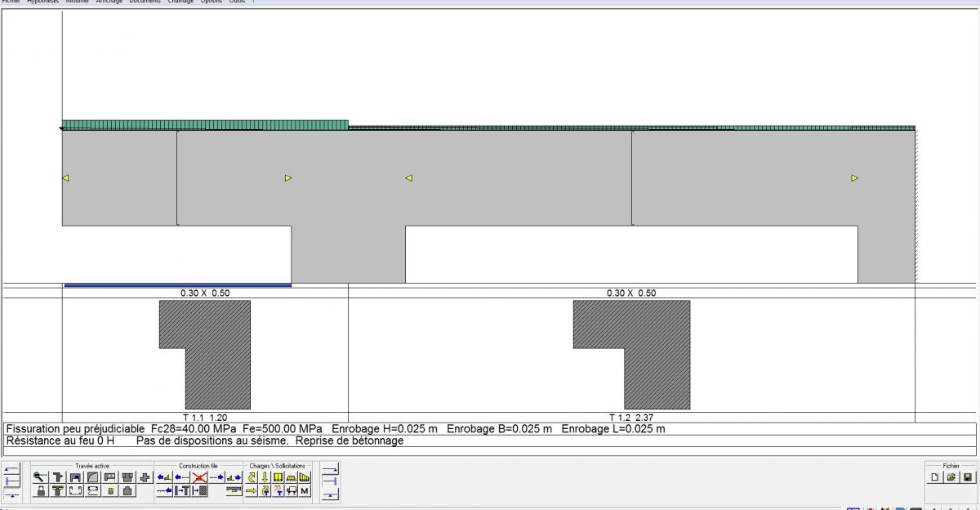Image resolution: width=980 pixels, height=510 pixels.
Task: Click the 'T 1.2 2.37' span label
Action: tap(630, 418)
